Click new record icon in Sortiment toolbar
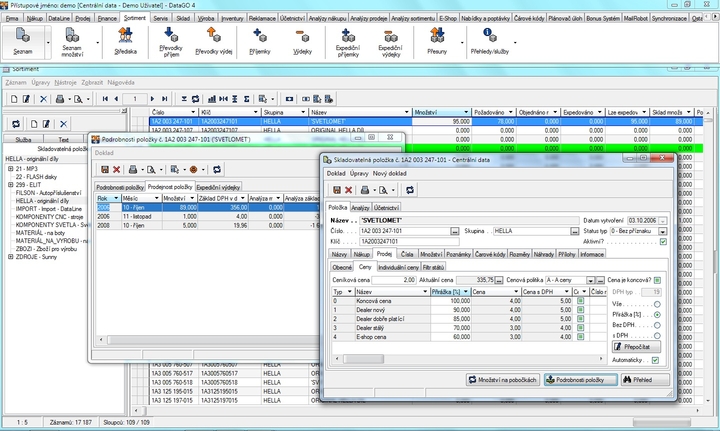The height and width of the screenshot is (431, 720). [14, 99]
